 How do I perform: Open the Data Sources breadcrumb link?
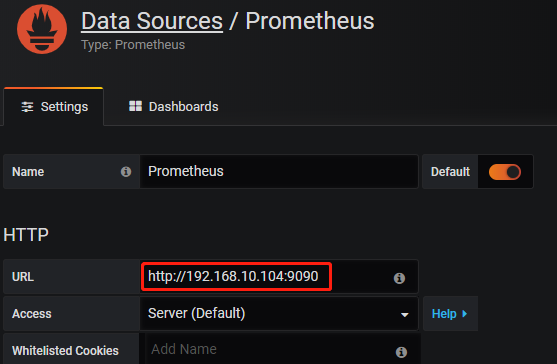pos(152,21)
